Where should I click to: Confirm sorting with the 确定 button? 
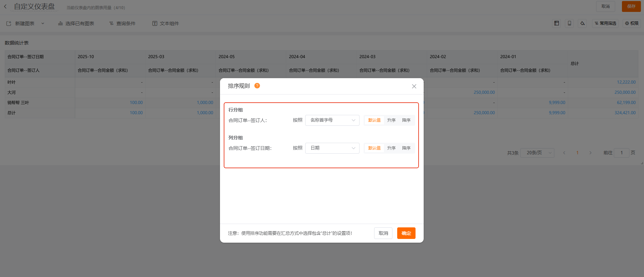[406, 233]
